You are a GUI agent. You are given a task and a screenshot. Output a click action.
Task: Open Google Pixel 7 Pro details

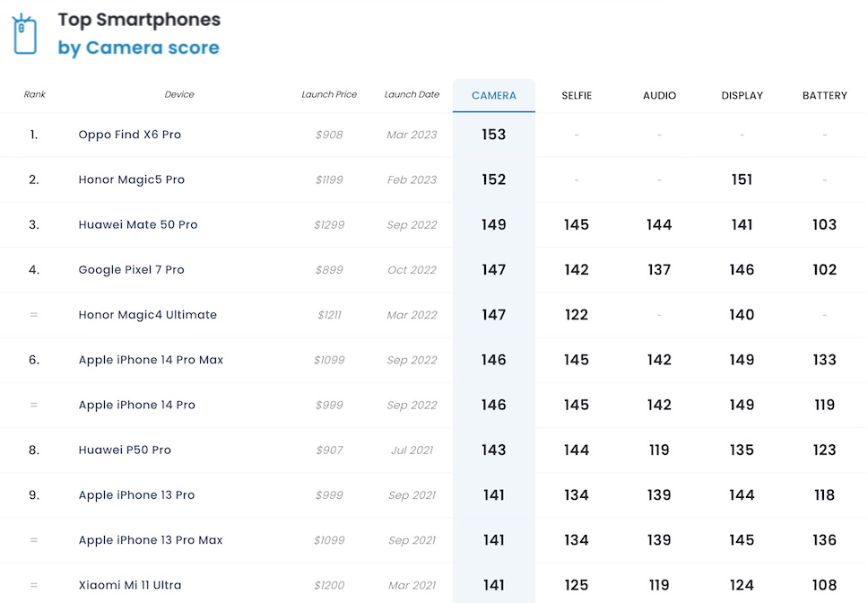pos(131,269)
